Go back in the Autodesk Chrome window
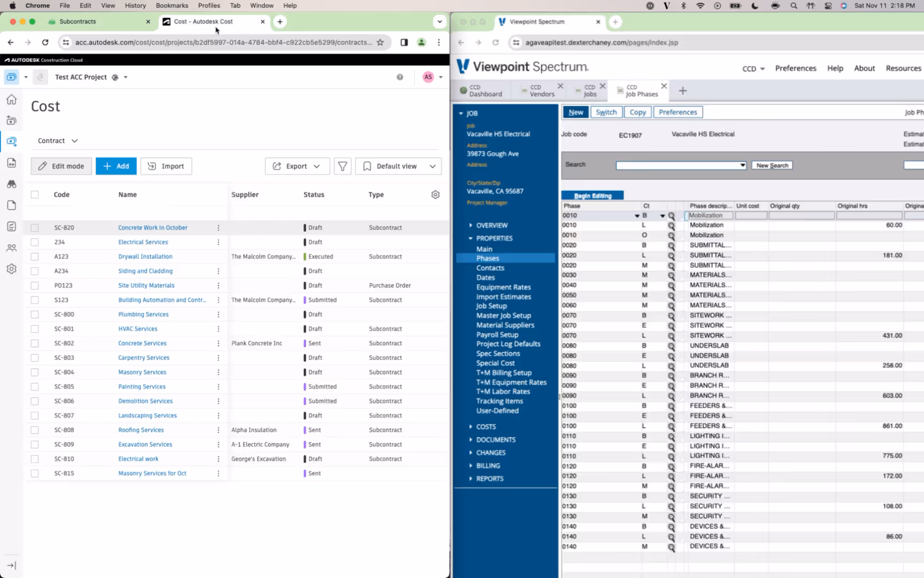 point(11,42)
